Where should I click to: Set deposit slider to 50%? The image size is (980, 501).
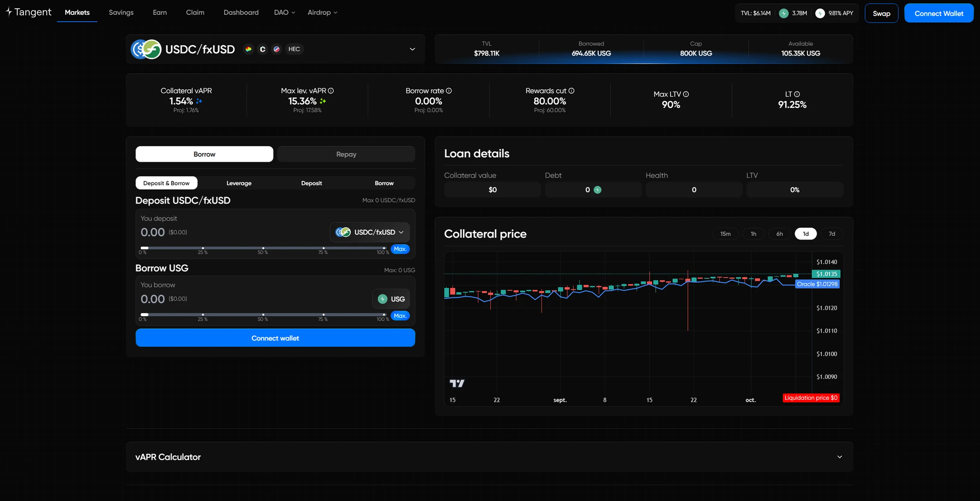point(263,248)
